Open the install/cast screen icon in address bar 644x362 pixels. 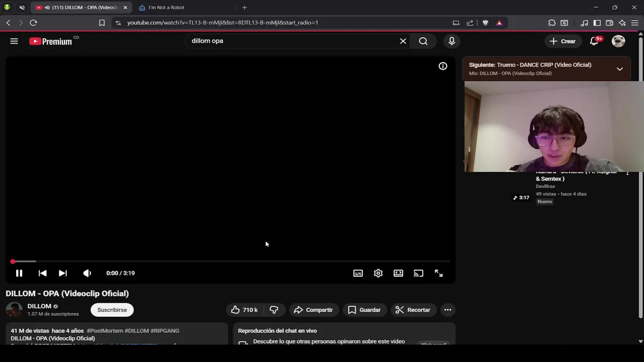point(456,23)
